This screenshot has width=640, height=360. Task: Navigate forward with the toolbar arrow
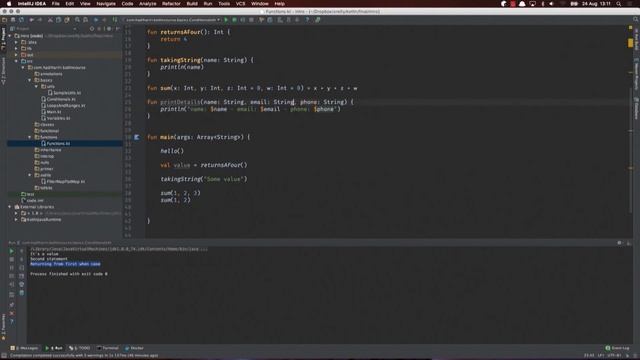coord(104,20)
